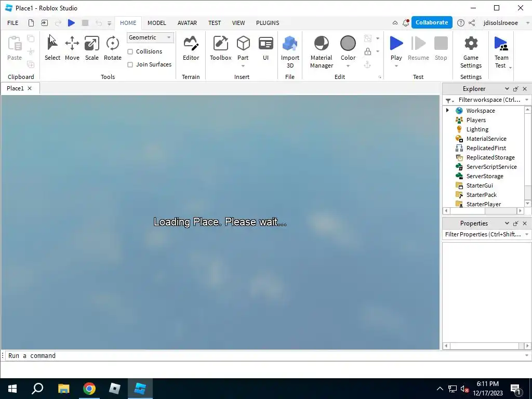Close the Place1 document tab
The image size is (532, 399).
pyautogui.click(x=30, y=88)
